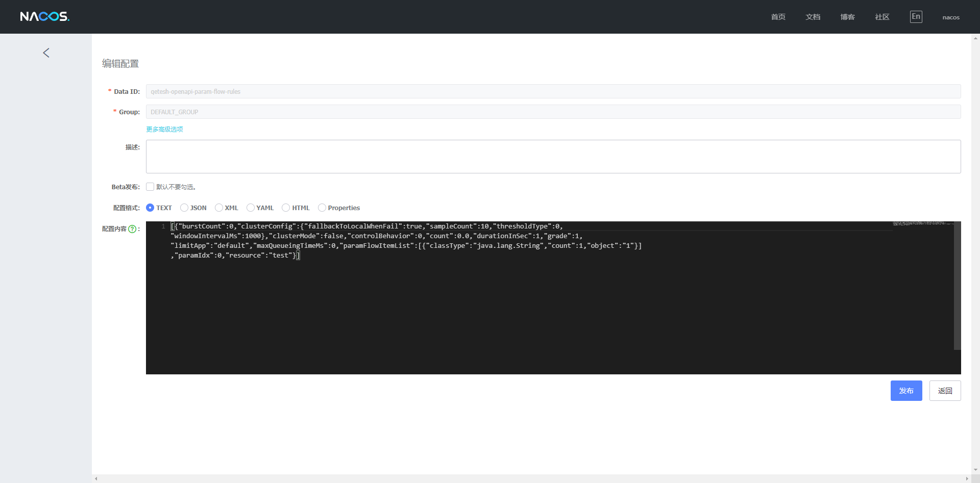The height and width of the screenshot is (483, 980).
Task: Select Properties format radio button
Action: click(x=322, y=208)
